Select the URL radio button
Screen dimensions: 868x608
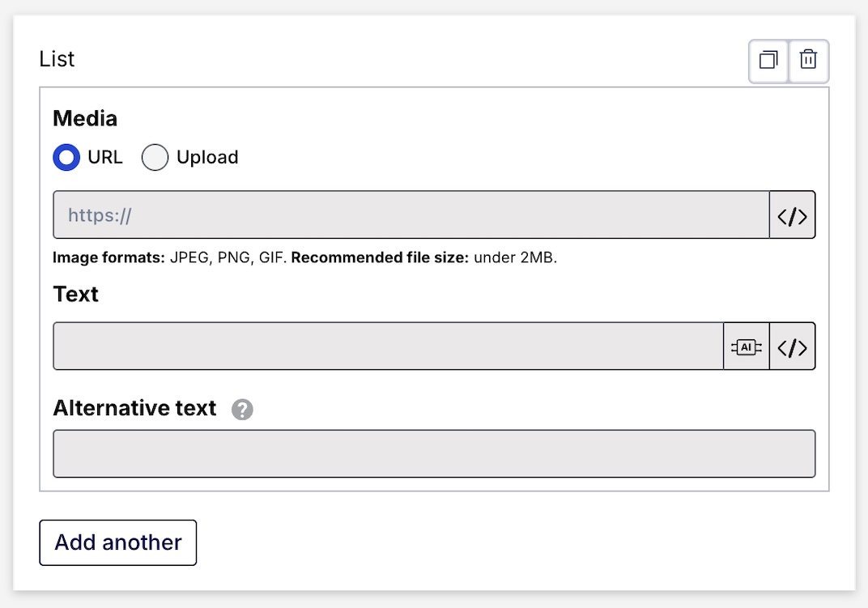tap(66, 157)
